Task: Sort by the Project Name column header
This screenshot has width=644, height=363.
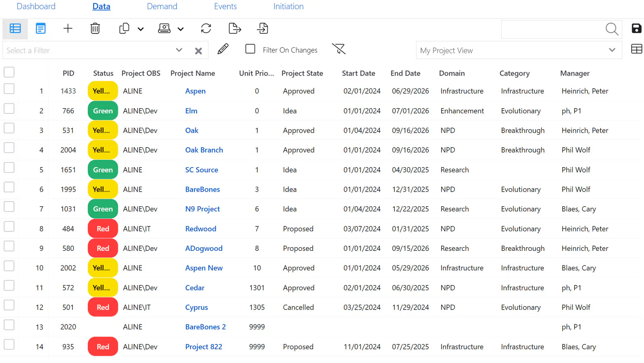Action: (192, 74)
